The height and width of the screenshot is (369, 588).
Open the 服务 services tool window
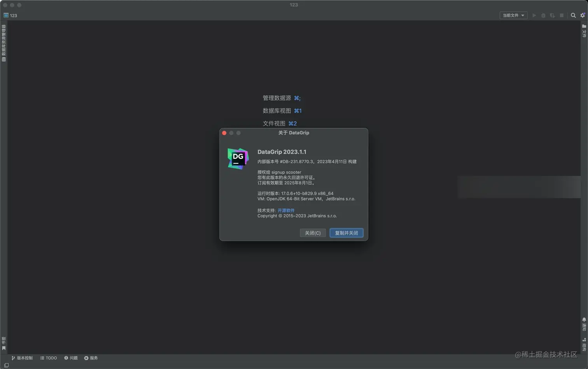click(x=91, y=358)
